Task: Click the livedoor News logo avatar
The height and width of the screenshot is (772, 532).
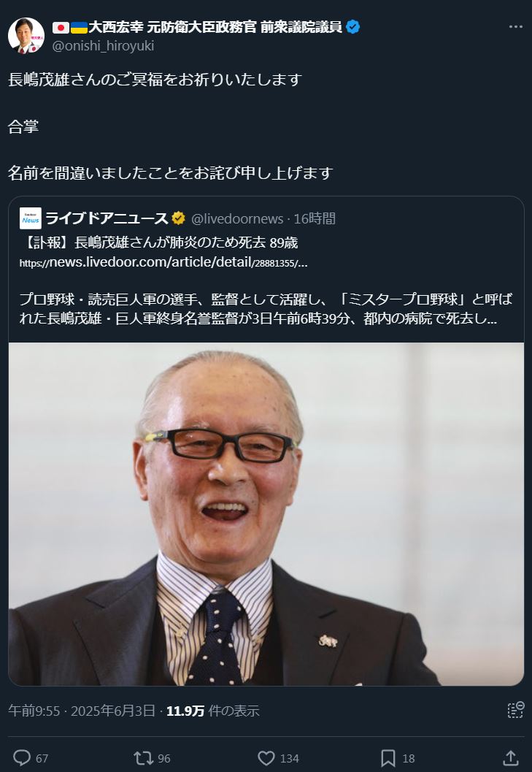Action: point(31,218)
